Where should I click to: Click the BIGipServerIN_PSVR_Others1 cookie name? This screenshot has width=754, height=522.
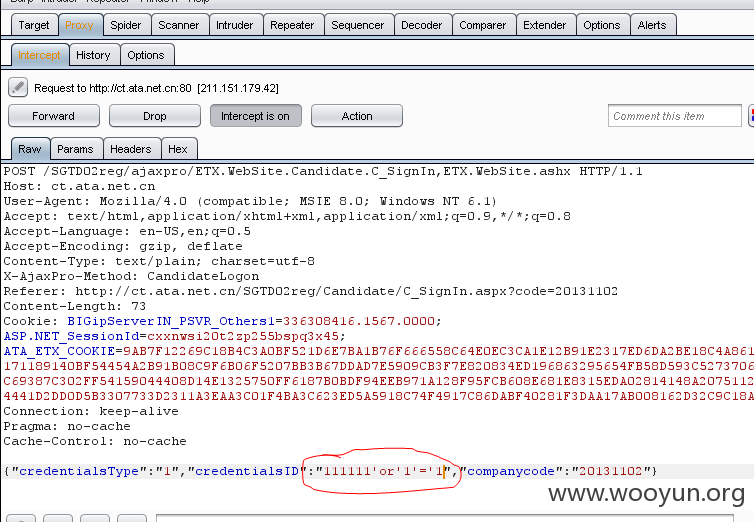click(171, 321)
